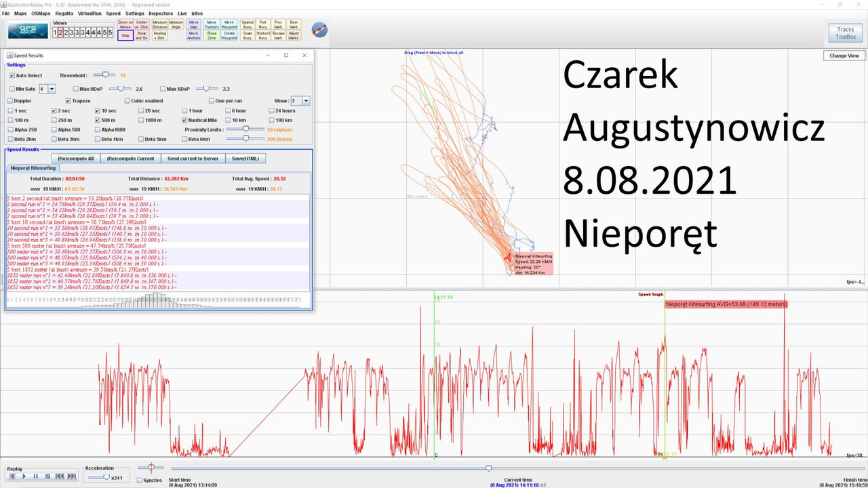868x488 pixels.
Task: Select view number 1 in Views
Action: (56, 32)
